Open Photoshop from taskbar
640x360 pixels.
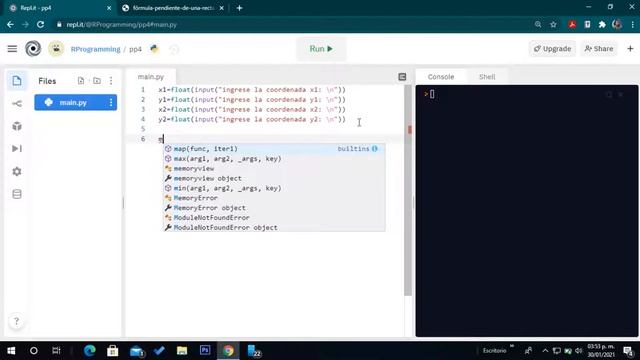205,350
